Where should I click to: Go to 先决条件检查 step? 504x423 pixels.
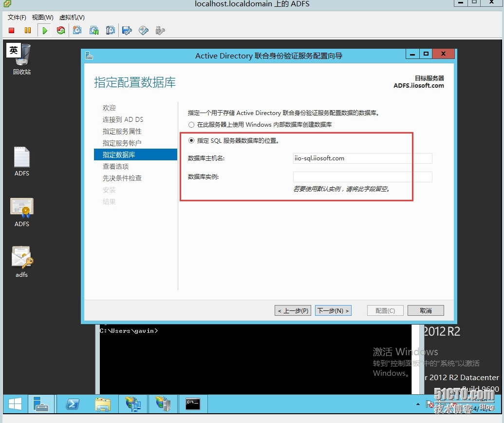[122, 178]
